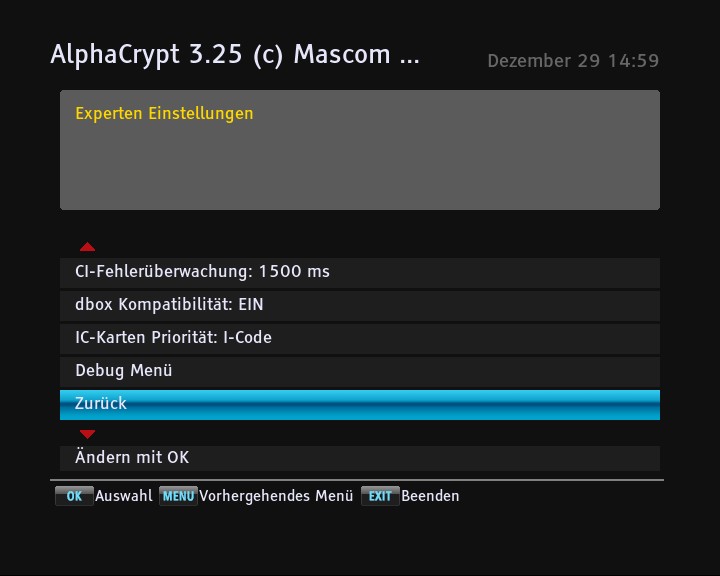Click the Experten Einstellungen heading

[164, 114]
